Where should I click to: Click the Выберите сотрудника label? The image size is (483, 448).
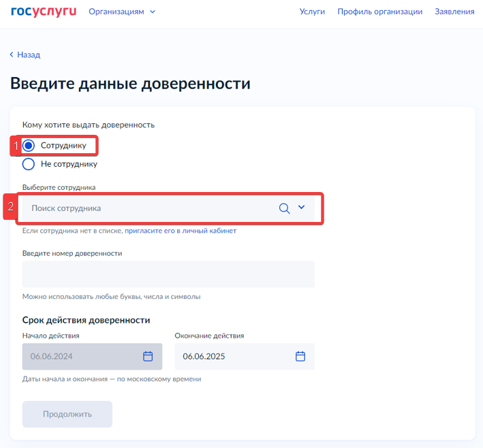[x=59, y=187]
